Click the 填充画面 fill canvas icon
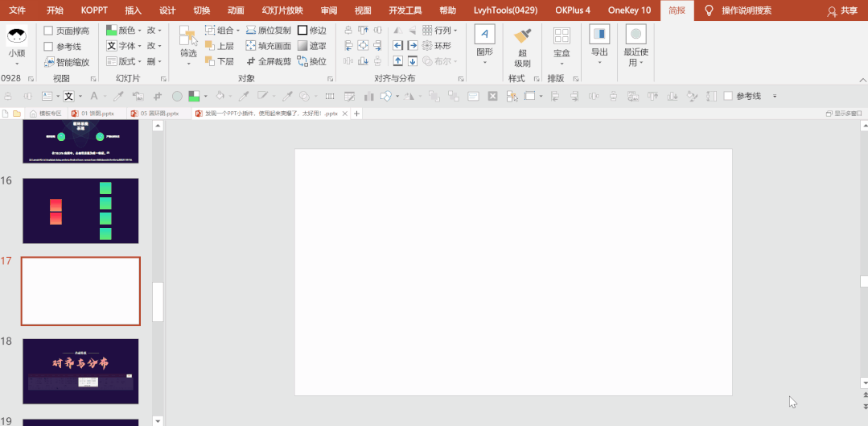Viewport: 868px width, 426px height. pos(251,46)
